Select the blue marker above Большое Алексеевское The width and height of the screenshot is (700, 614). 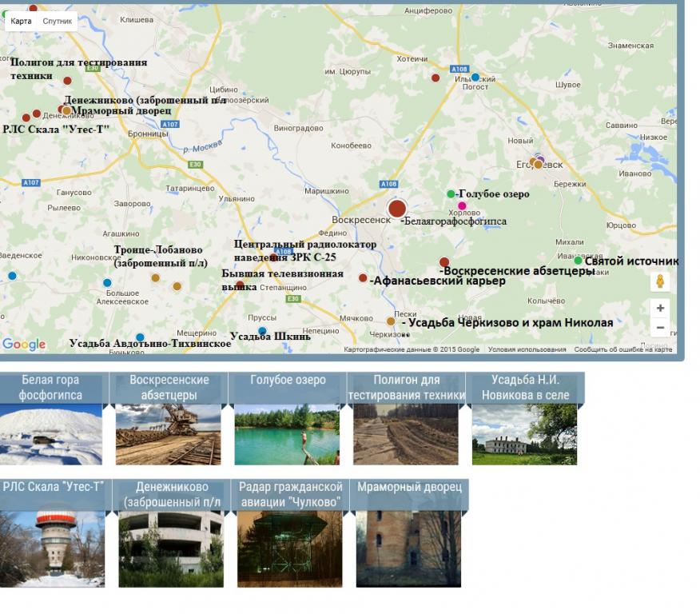[107, 283]
